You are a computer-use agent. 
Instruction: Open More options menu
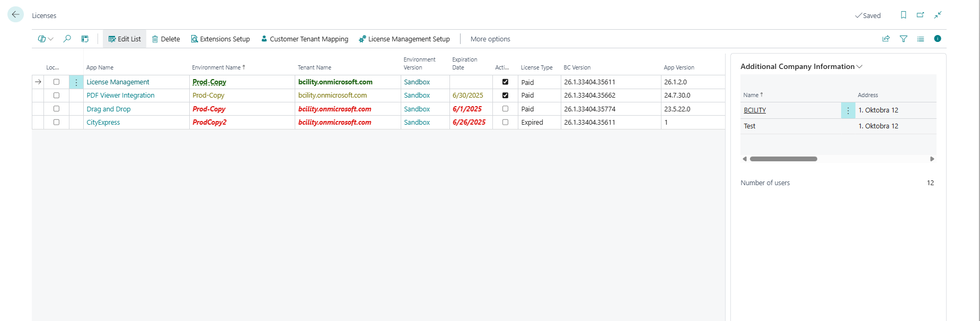click(490, 39)
